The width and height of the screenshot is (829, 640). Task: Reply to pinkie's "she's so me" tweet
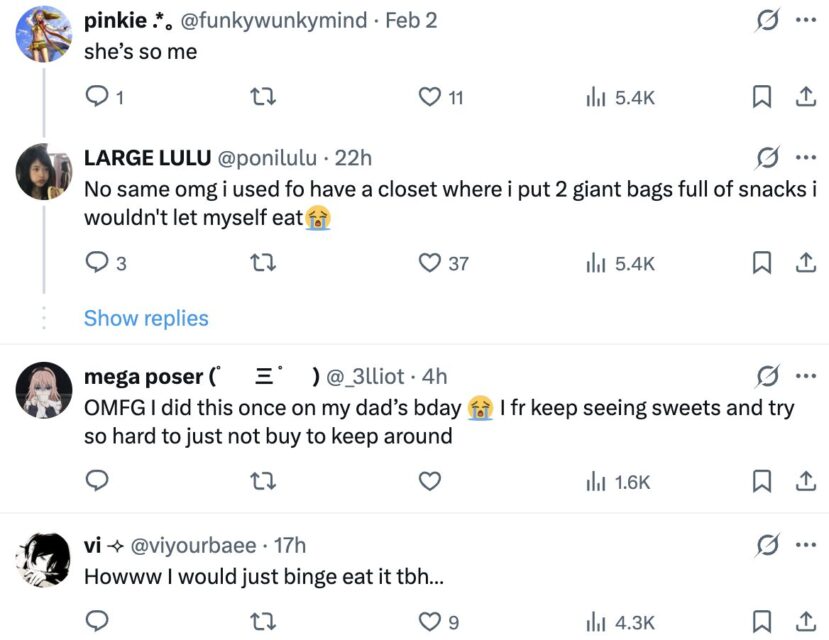tap(98, 97)
